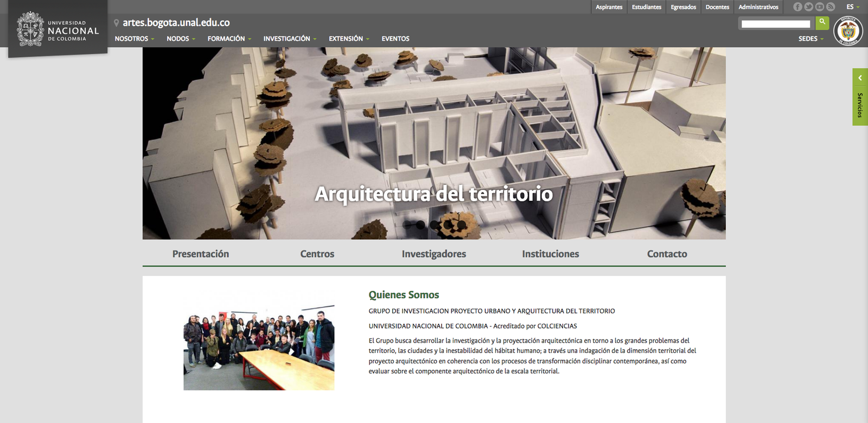
Task: Open the ES language dropdown
Action: [853, 7]
